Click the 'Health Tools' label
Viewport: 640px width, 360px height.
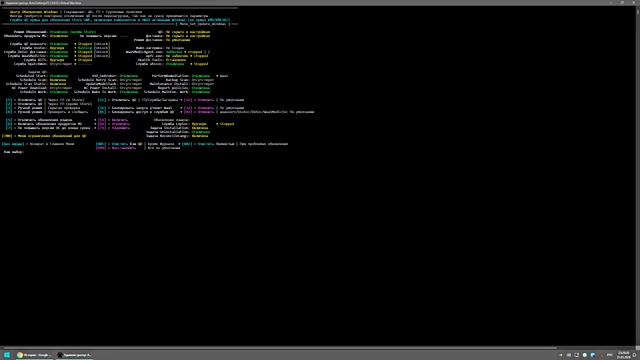click(150, 60)
